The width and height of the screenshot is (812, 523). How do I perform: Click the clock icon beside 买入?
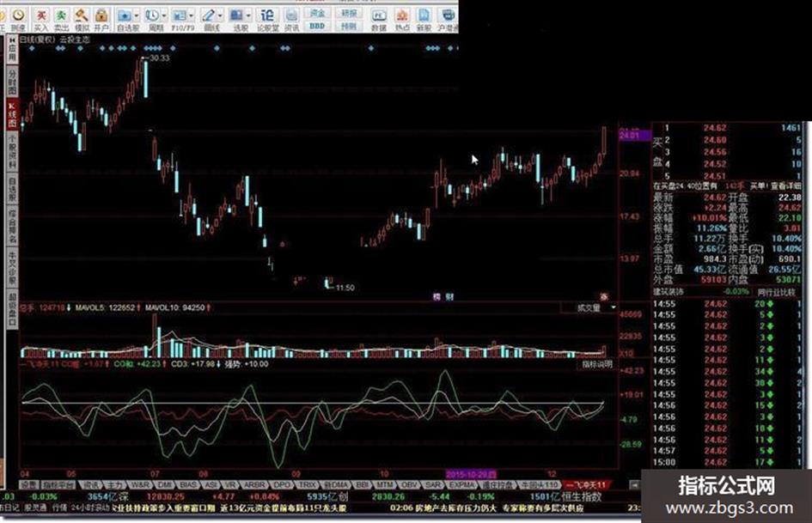click(19, 20)
